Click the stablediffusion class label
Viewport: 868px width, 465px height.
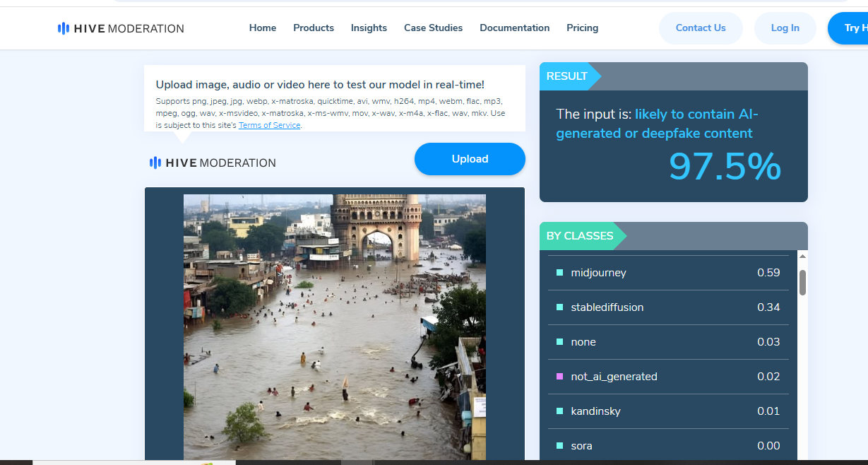click(607, 307)
